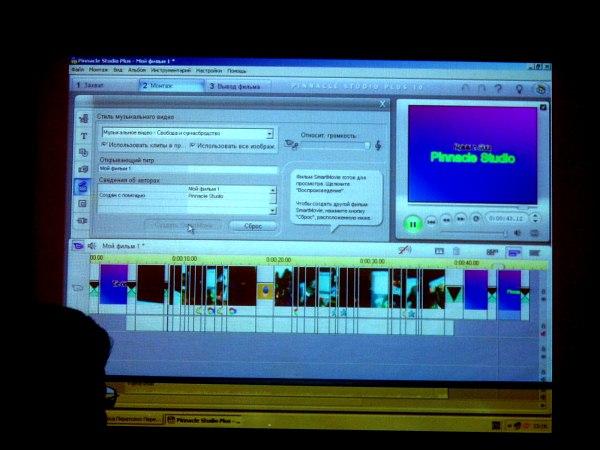Click the undo arrow in top toolbar
600x450 pixels.
point(465,88)
